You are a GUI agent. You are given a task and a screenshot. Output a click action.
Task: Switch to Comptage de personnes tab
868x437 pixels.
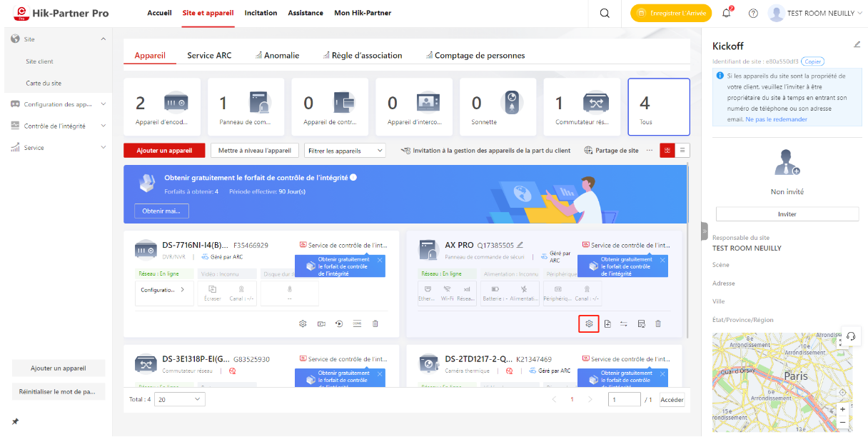pyautogui.click(x=475, y=55)
